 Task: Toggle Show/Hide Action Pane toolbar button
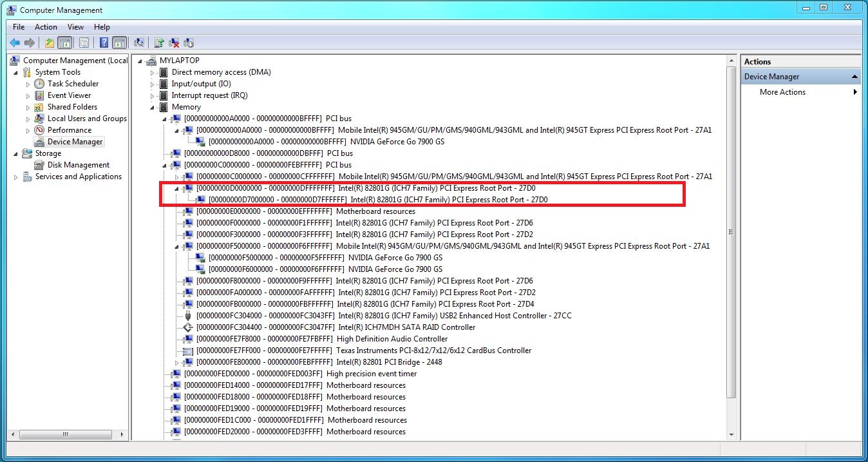119,43
